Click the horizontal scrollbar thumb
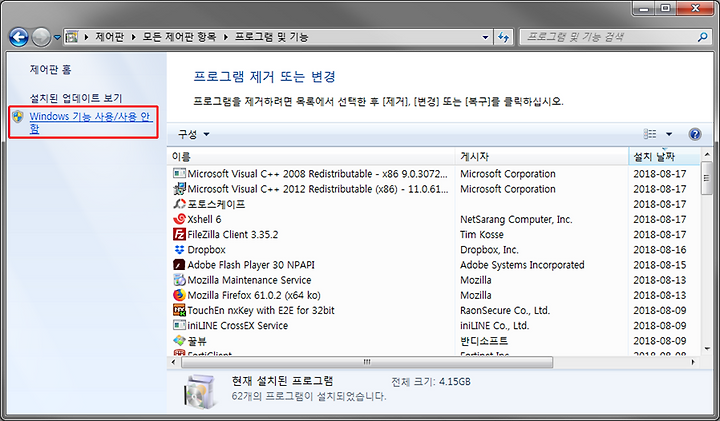Viewport: 720px width, 421px height. pos(367,362)
